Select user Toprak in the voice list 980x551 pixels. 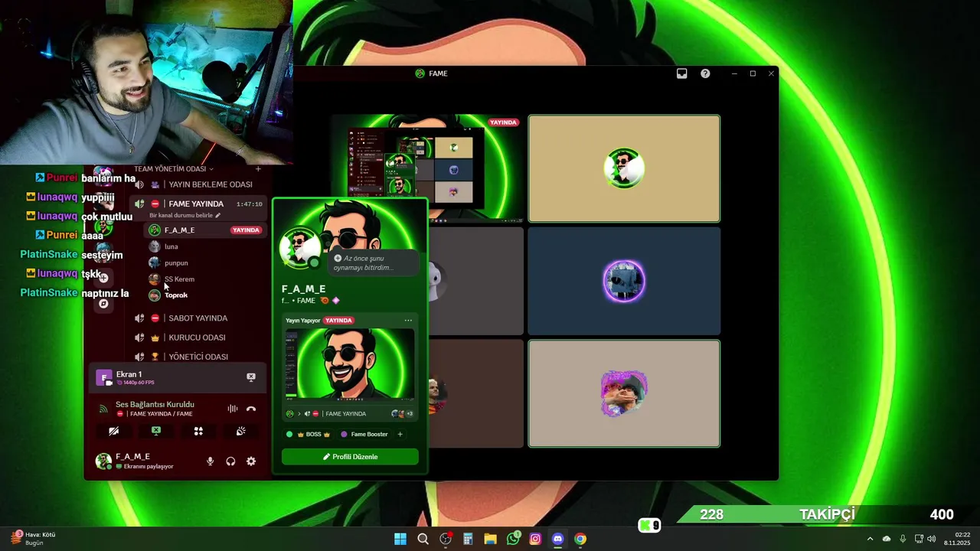(205, 295)
